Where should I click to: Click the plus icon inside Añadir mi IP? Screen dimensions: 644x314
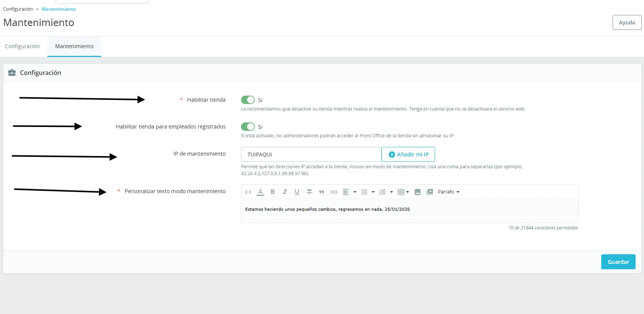coord(392,155)
